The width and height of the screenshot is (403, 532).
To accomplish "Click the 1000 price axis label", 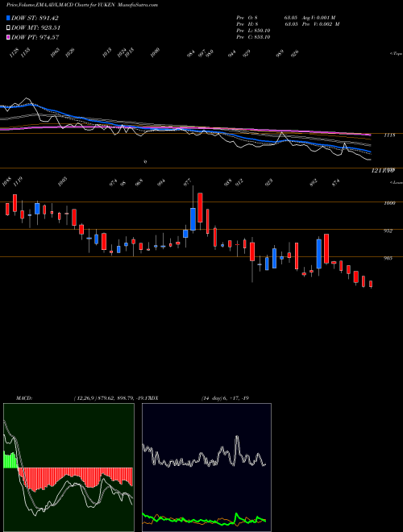I will (390, 203).
